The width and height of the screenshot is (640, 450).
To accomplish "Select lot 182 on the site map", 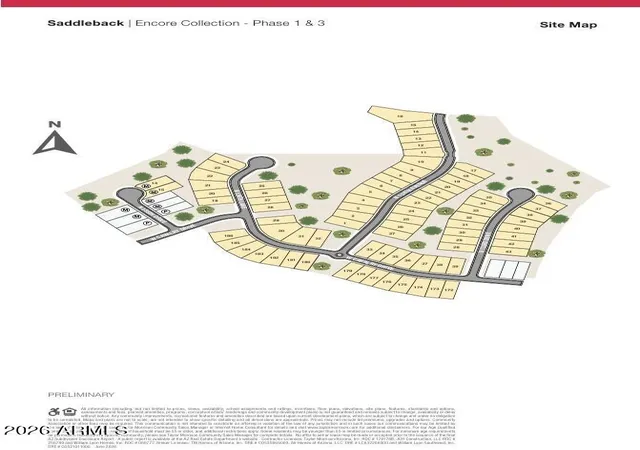I will 274,258.
